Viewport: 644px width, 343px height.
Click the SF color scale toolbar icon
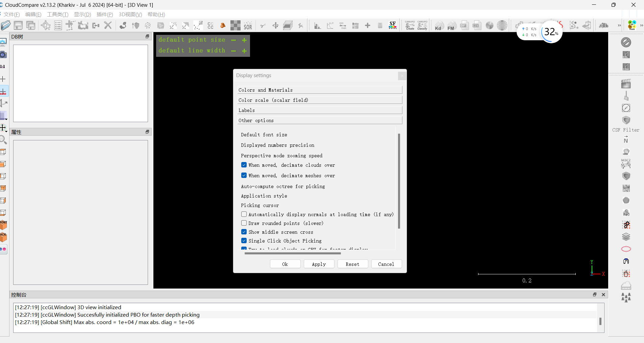[x=393, y=25]
